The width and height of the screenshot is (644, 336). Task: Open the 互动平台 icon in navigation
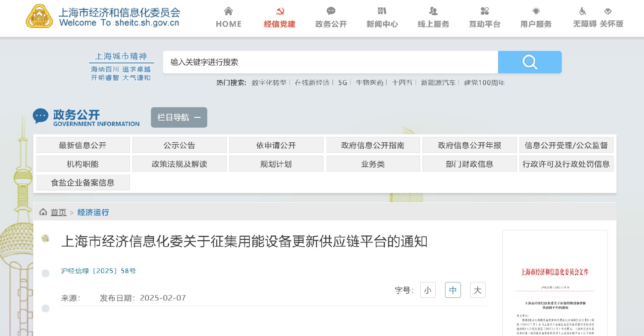[x=484, y=11]
